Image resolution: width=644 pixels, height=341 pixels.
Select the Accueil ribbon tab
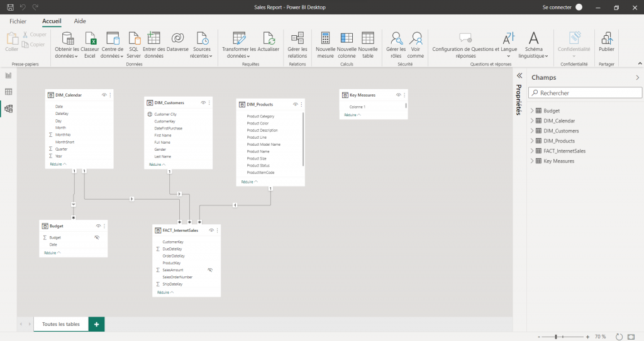pos(52,21)
